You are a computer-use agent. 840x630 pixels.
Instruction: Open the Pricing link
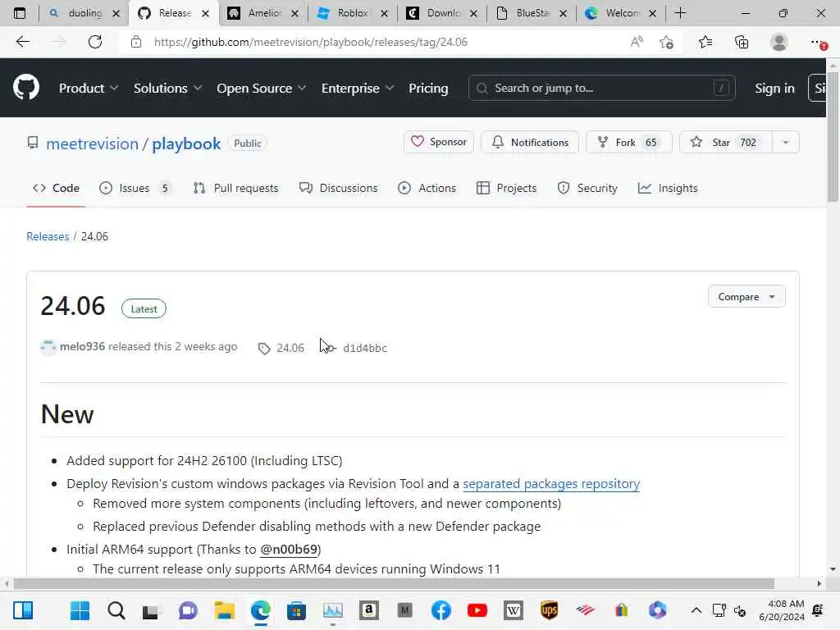coord(428,89)
